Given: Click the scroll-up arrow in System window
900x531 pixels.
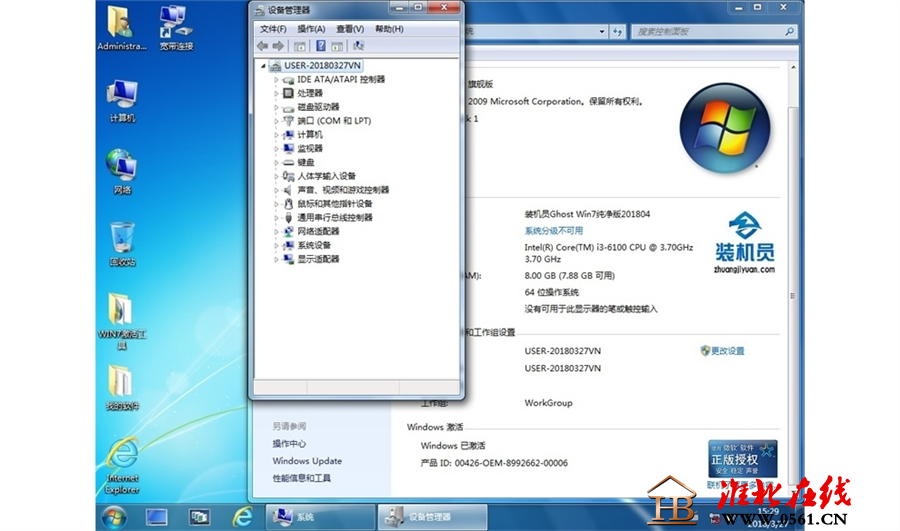Looking at the screenshot, I should pyautogui.click(x=793, y=68).
